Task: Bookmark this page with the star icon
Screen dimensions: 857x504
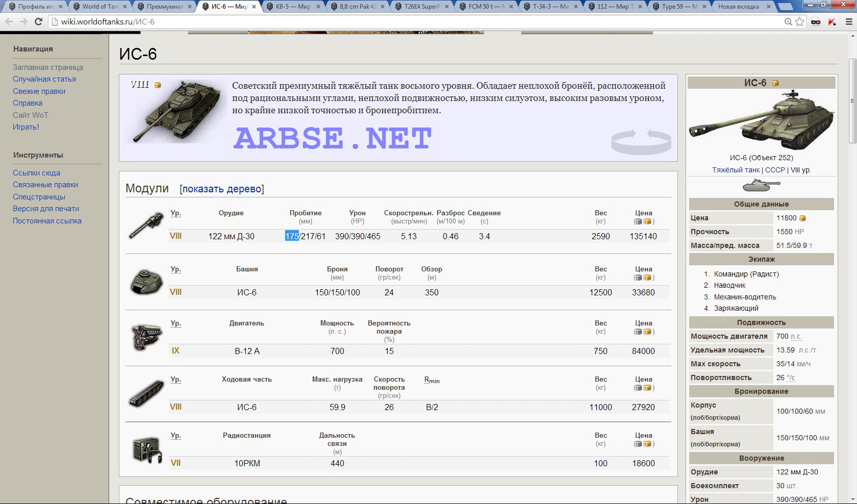Action: (799, 21)
